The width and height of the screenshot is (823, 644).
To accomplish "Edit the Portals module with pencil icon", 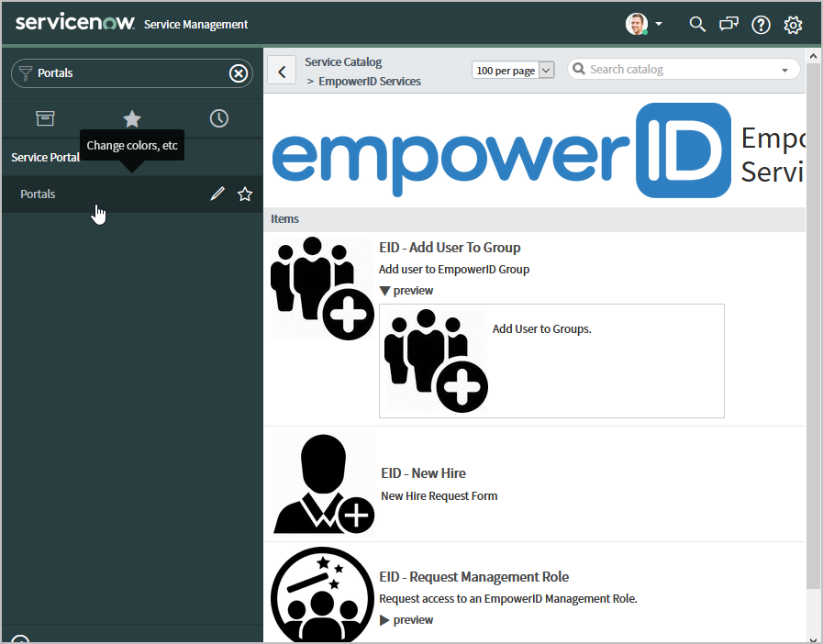I will [x=217, y=194].
